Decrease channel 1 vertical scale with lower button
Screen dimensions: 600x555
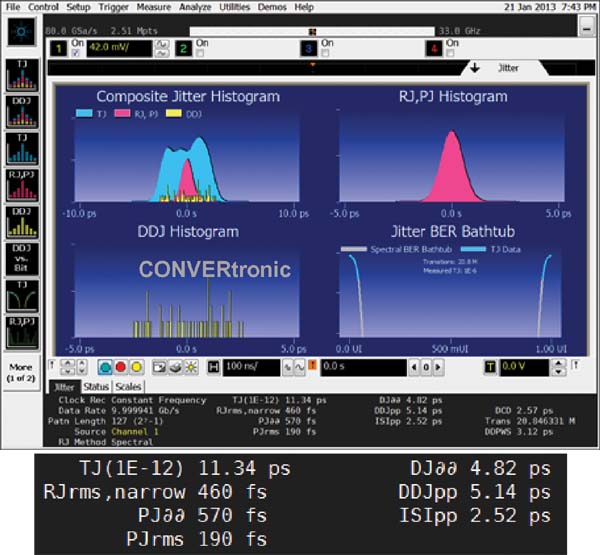[162, 54]
